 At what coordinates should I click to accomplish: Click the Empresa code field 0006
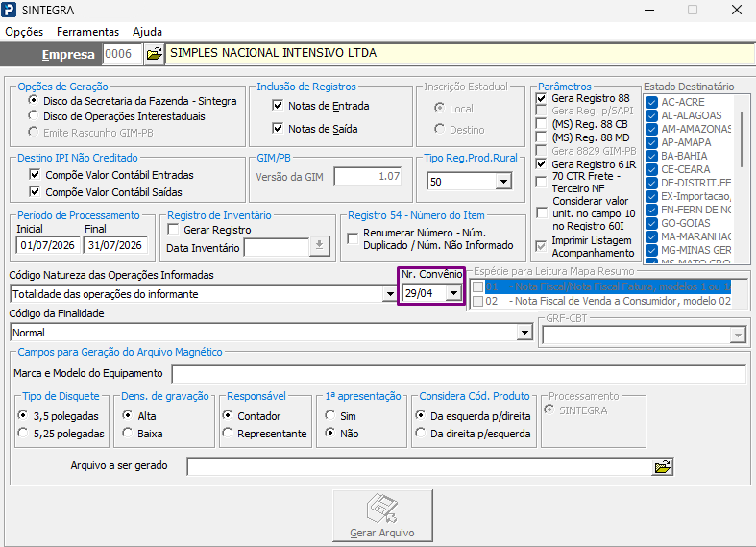click(x=122, y=54)
